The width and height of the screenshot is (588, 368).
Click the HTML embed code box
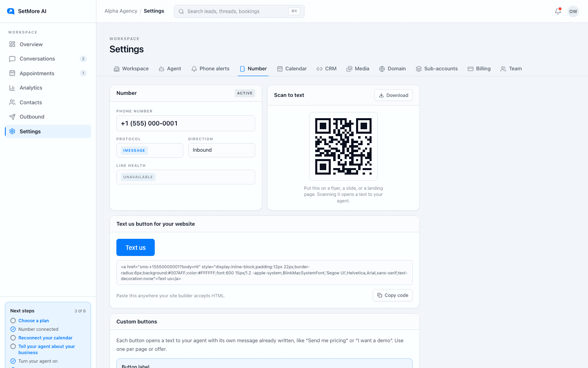coord(265,273)
